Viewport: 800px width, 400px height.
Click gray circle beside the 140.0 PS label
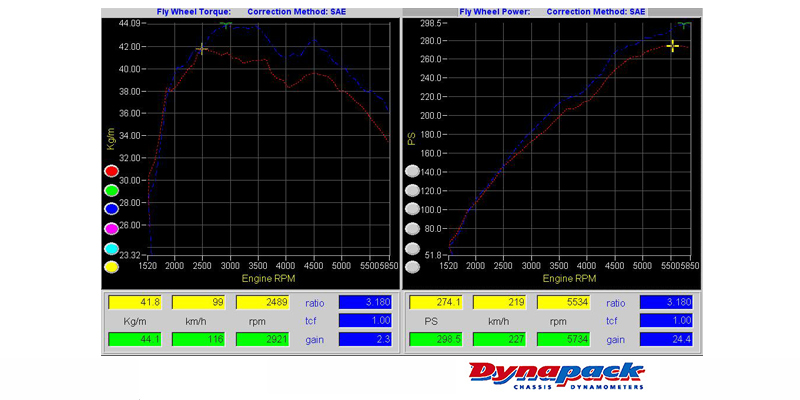coord(412,171)
